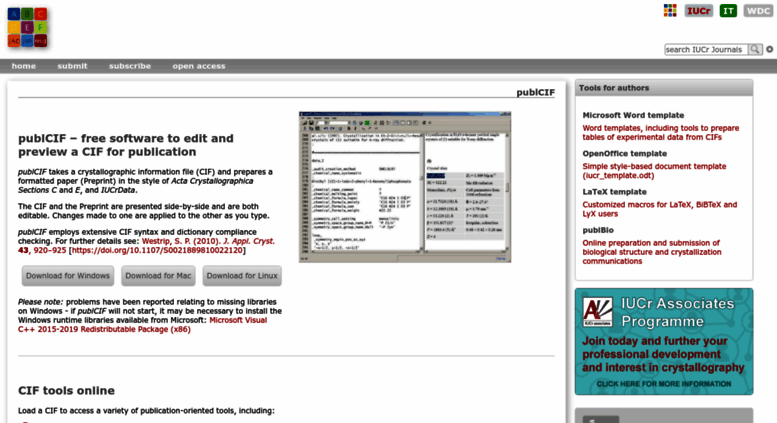Screen dimensions: 777x423
Task: Open Word templates link
Action: tap(661, 133)
